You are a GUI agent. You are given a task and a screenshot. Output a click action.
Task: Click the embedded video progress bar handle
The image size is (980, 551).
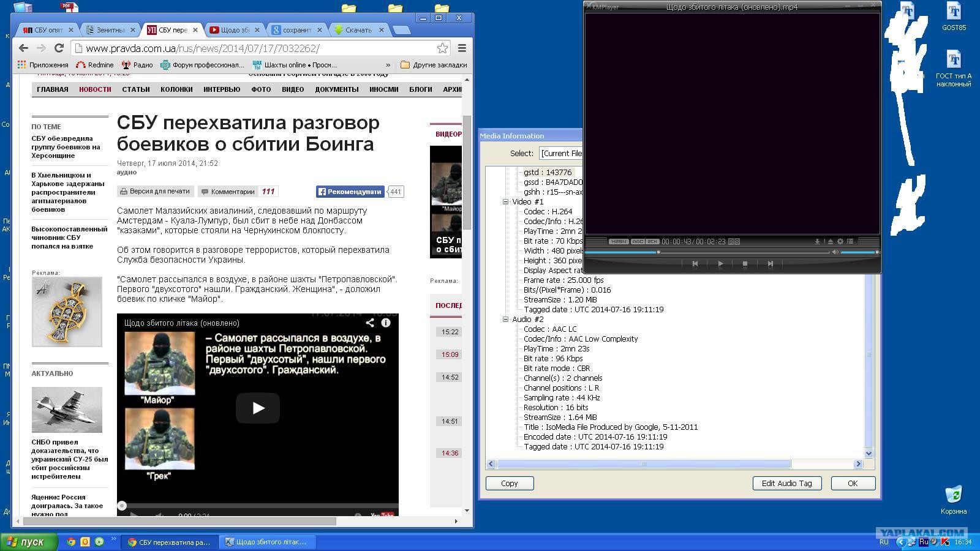(122, 506)
